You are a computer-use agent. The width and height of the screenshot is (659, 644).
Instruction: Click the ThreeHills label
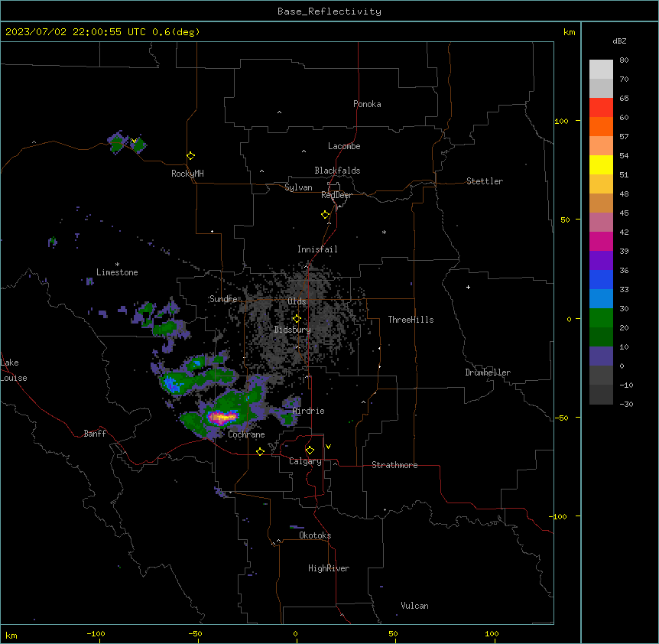click(411, 320)
